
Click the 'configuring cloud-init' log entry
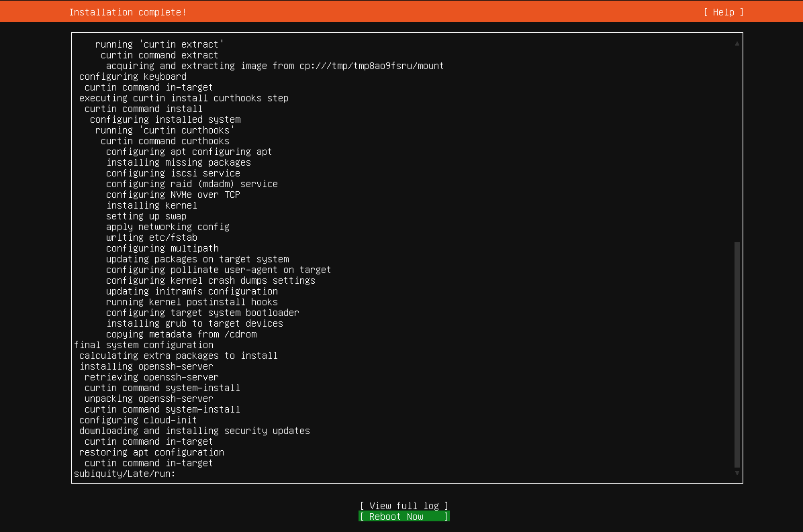(x=138, y=420)
